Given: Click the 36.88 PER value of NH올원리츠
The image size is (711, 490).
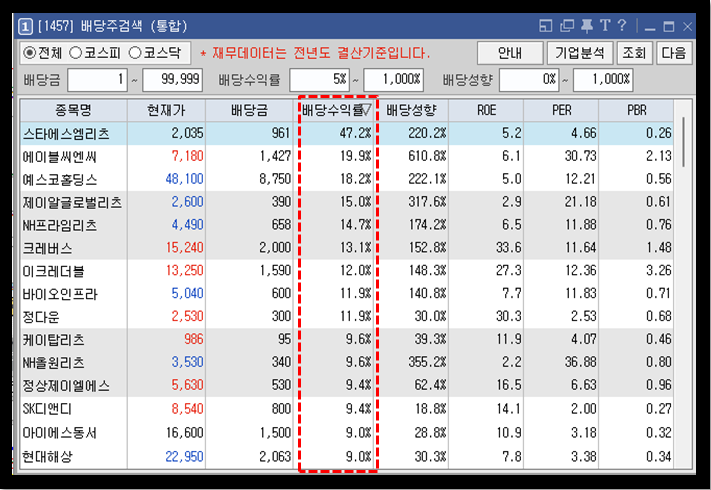Looking at the screenshot, I should (580, 362).
